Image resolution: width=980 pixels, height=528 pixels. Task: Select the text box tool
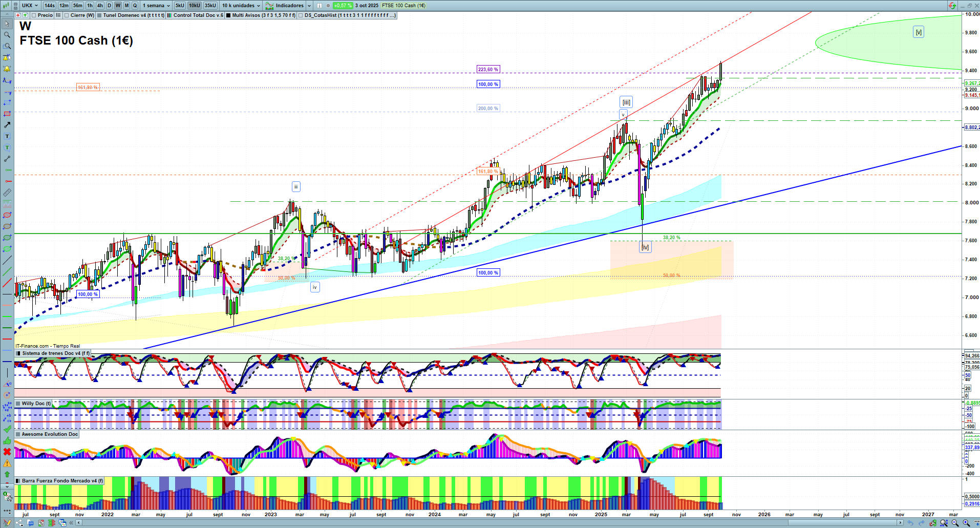coord(7,136)
